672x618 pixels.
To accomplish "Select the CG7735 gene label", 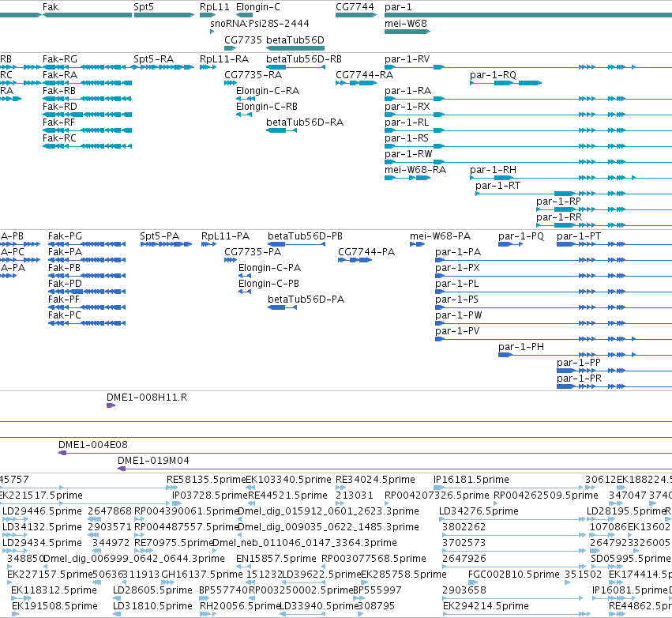I will pyautogui.click(x=243, y=40).
